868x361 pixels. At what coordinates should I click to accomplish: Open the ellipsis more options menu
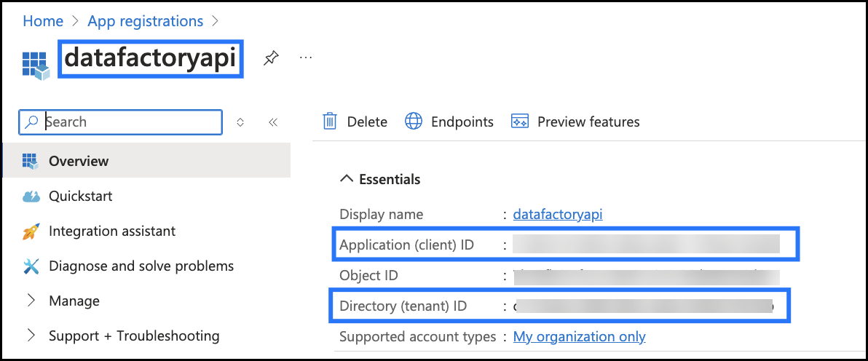306,57
